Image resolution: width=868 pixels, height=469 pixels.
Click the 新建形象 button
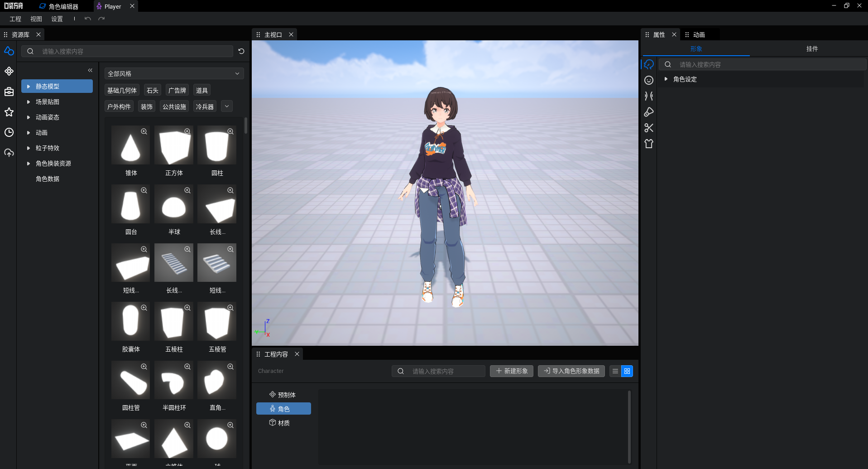tap(512, 371)
